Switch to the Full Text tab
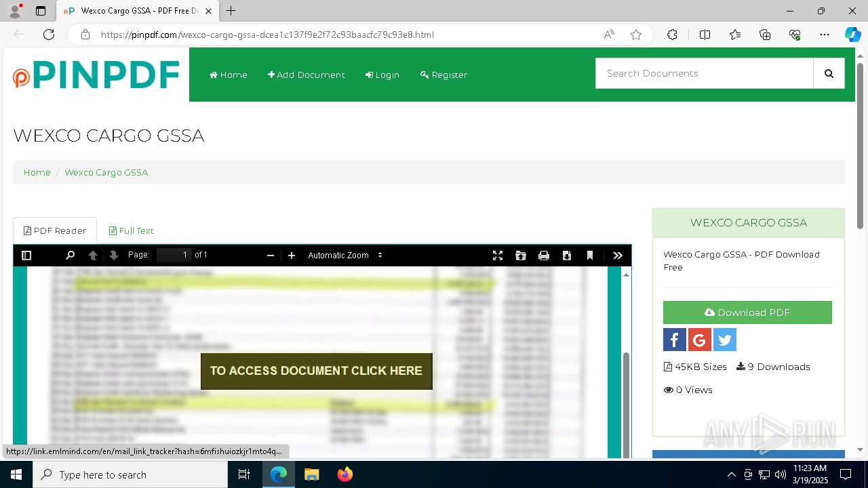The image size is (868, 488). [132, 230]
